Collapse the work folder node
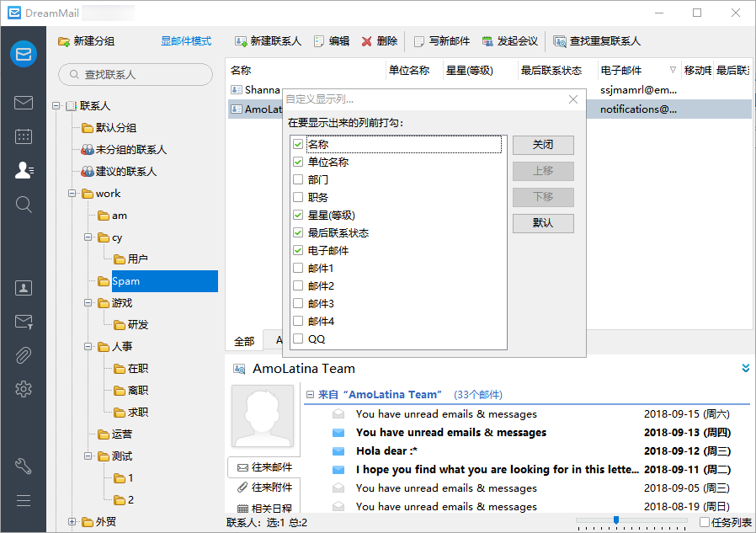The image size is (756, 533). tap(72, 194)
